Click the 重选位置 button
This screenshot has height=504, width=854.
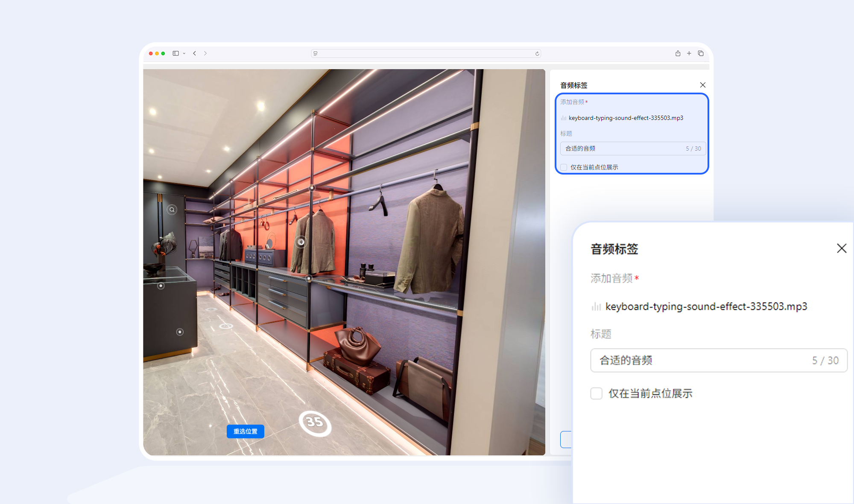tap(246, 431)
